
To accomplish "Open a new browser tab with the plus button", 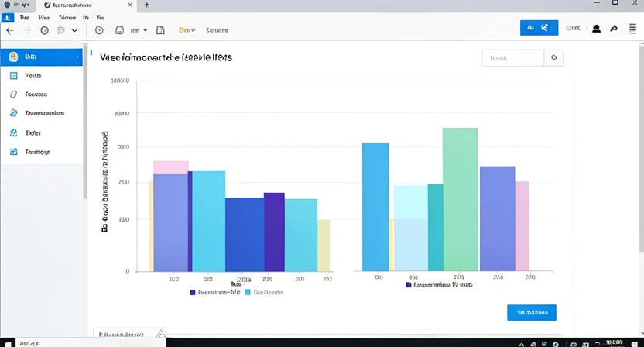I will tap(147, 5).
